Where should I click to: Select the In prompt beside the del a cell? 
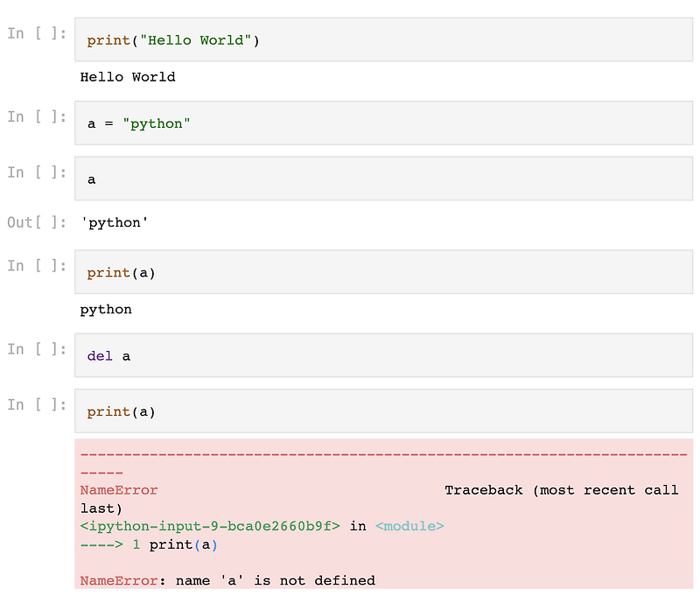point(37,349)
